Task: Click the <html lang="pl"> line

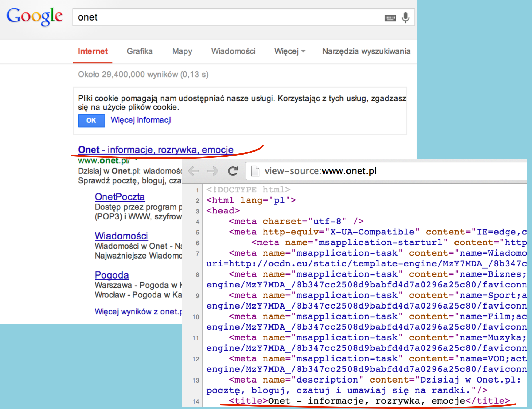Action: click(x=251, y=200)
